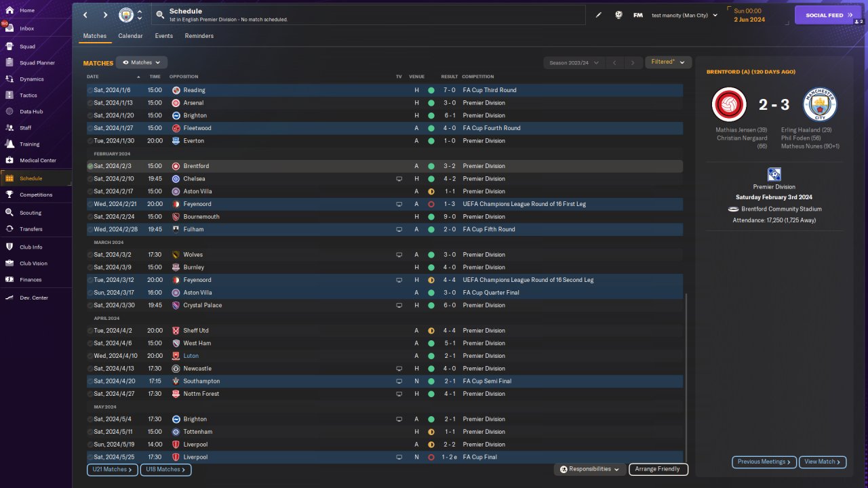Switch to the Reminders tab
Viewport: 868px width, 488px height.
[x=199, y=36]
